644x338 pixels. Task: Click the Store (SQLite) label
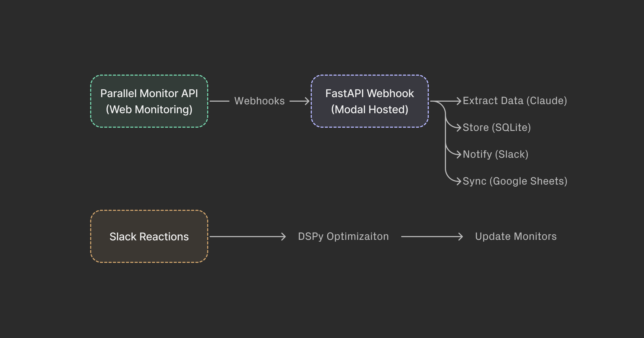[x=496, y=128]
